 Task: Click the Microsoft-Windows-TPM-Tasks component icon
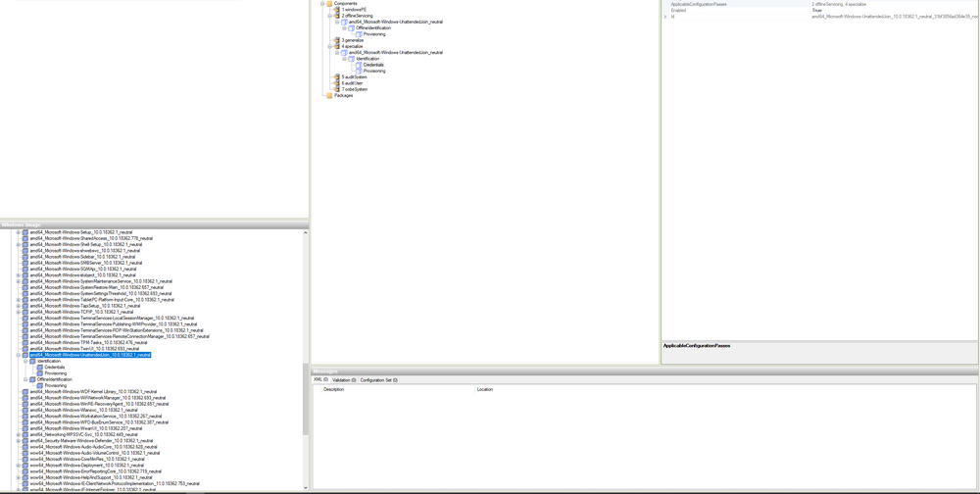[25, 343]
